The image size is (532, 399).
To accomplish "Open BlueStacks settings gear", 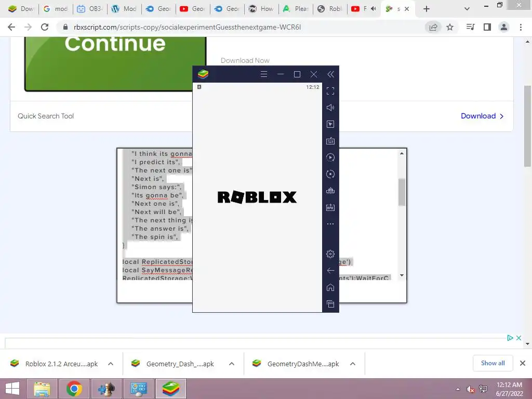I will 330,254.
